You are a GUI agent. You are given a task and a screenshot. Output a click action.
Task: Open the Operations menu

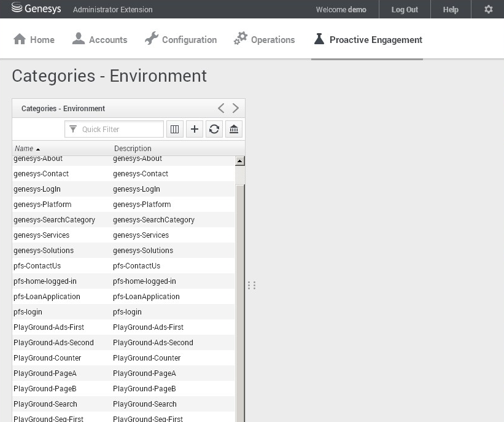[264, 39]
